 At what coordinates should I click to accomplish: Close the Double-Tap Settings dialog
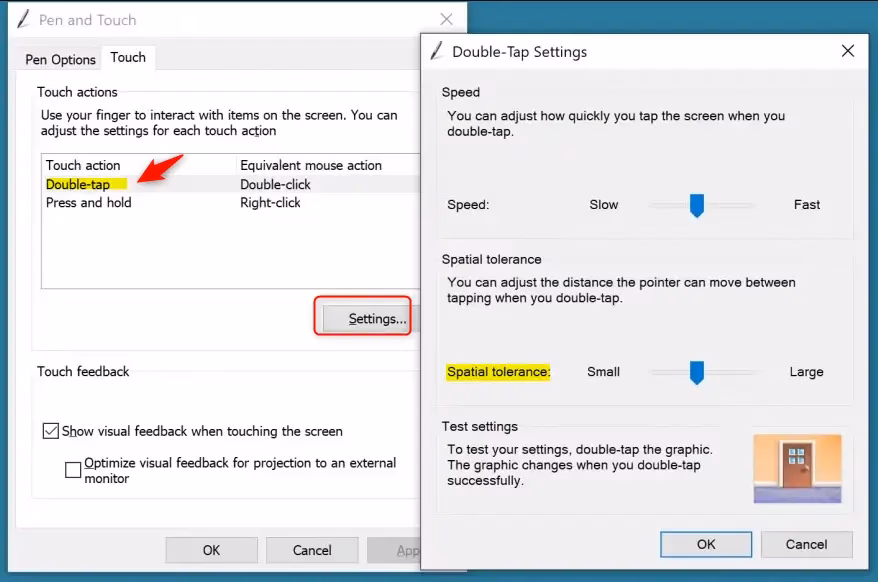click(847, 51)
